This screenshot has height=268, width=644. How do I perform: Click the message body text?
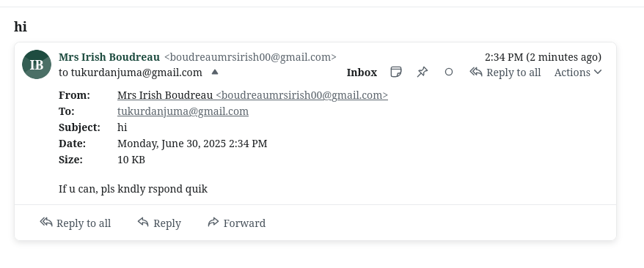pyautogui.click(x=133, y=189)
